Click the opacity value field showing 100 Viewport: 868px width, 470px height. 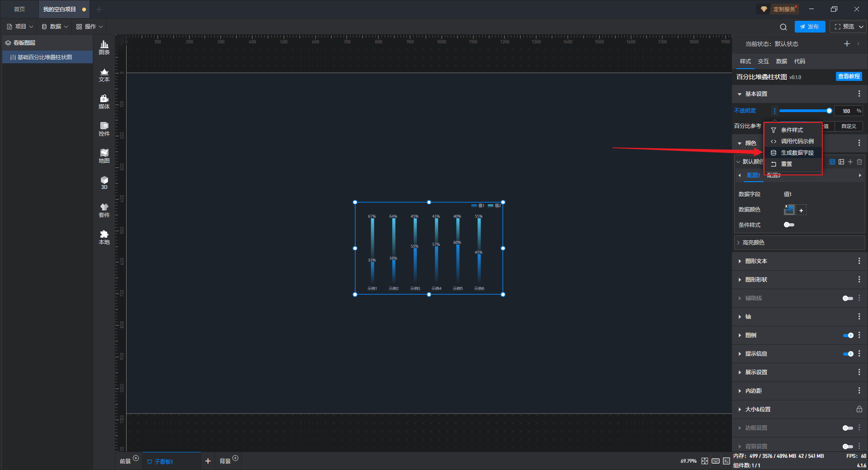(x=846, y=111)
